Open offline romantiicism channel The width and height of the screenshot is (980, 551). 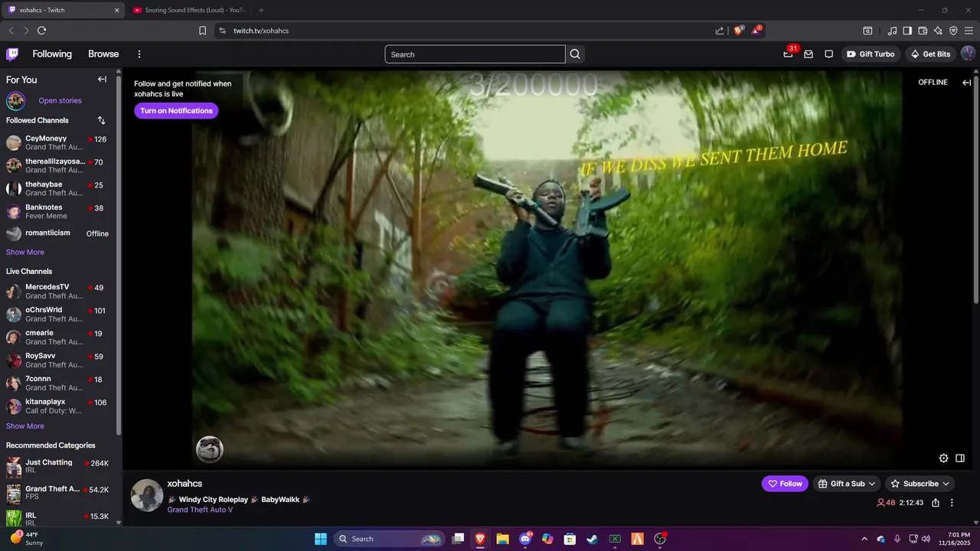(57, 233)
